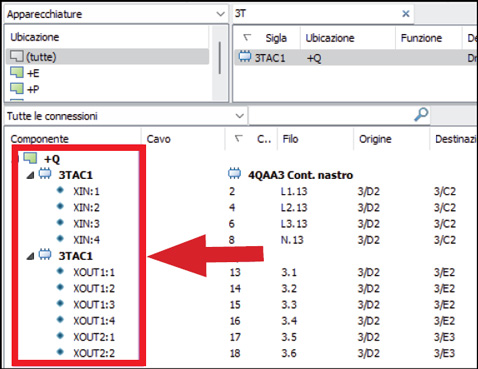
Task: Click destination 3/E3 in the 3.6 row
Action: pyautogui.click(x=444, y=353)
